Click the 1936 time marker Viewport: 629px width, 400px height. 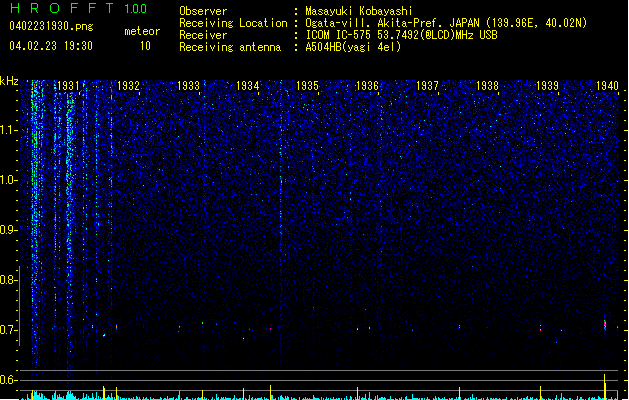click(367, 86)
